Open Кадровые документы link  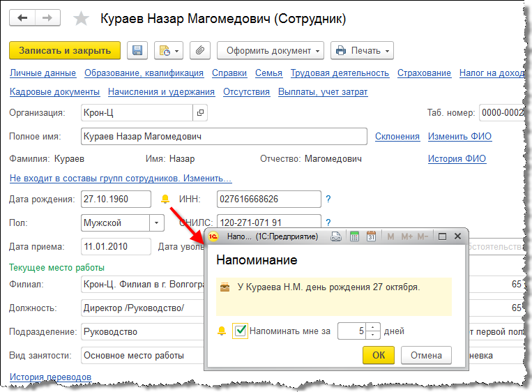coord(54,91)
